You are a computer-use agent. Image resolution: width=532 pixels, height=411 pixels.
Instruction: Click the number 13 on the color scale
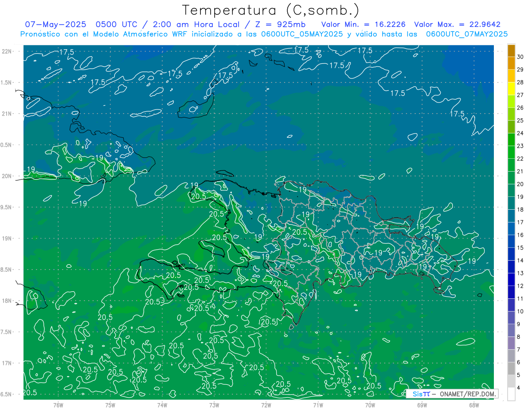click(x=521, y=273)
